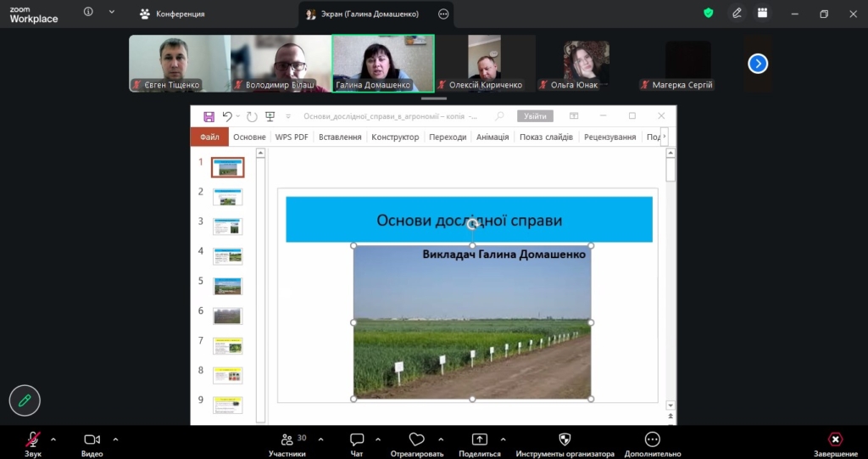
Task: Click the green annotation pencil button
Action: click(x=25, y=400)
